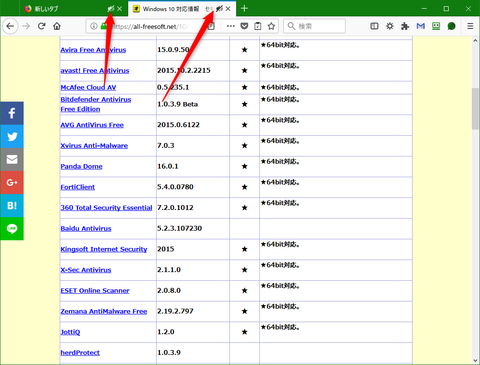480x365 pixels.
Task: Open the avast! Free Antivirus link
Action: click(x=95, y=71)
